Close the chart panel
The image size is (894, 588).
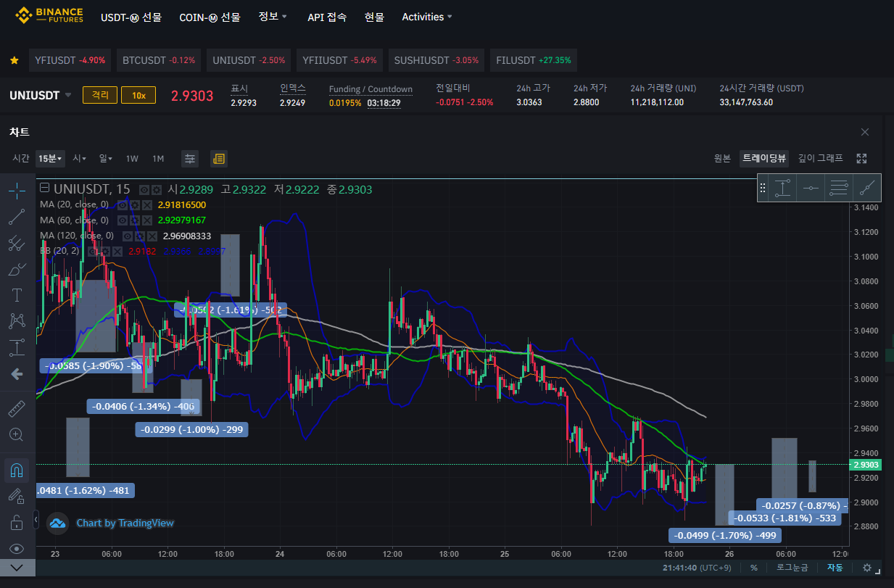(x=865, y=132)
